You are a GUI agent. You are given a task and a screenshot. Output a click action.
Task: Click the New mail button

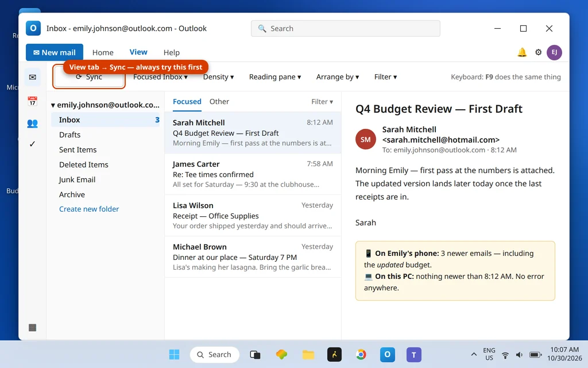click(55, 52)
